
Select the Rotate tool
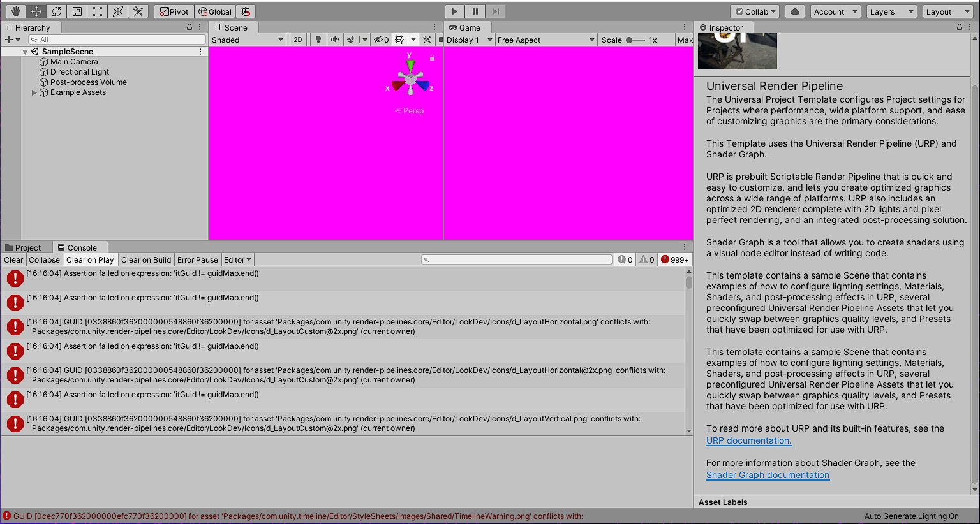pos(56,11)
